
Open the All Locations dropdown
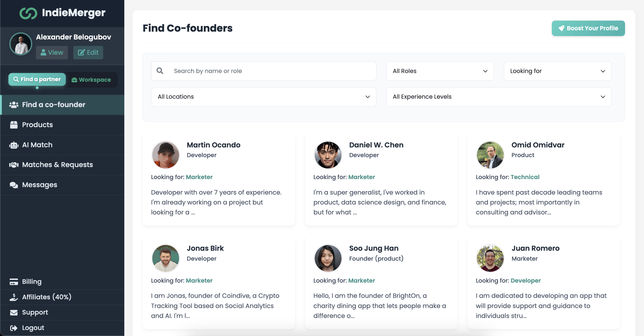click(263, 97)
